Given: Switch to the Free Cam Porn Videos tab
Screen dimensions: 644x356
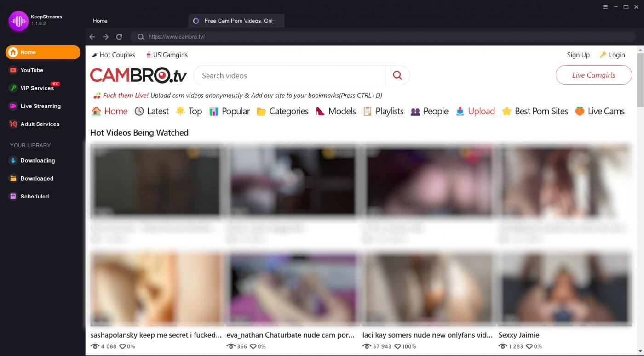Looking at the screenshot, I should 236,21.
